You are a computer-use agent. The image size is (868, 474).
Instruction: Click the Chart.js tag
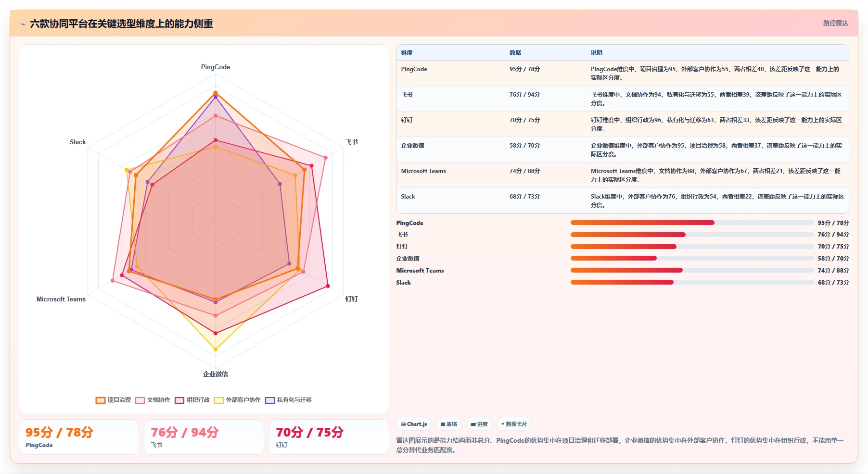414,424
